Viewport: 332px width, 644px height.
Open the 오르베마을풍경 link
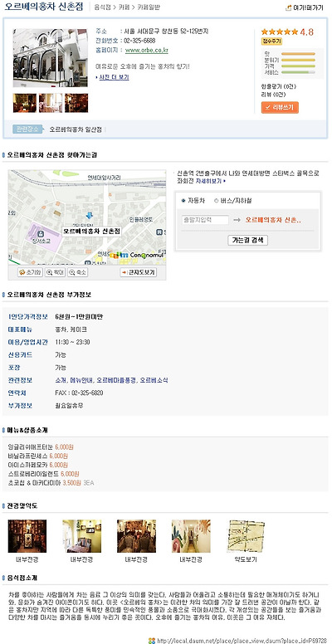coord(115,380)
